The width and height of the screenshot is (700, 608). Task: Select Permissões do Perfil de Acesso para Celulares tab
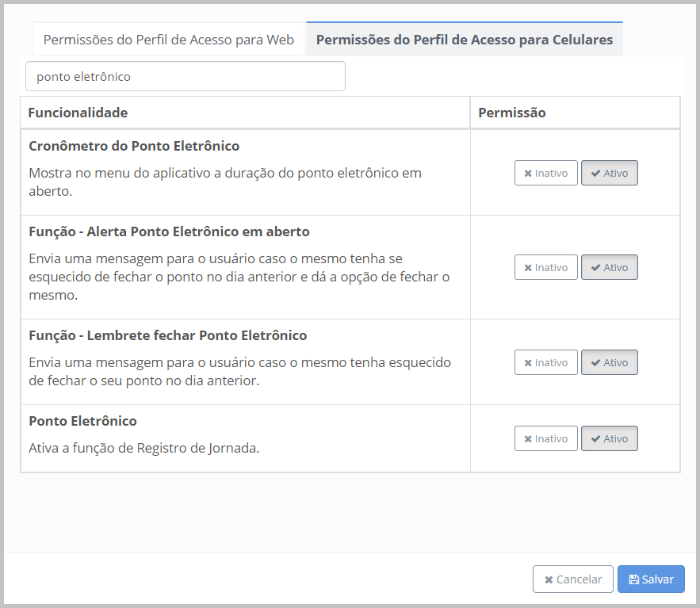464,40
